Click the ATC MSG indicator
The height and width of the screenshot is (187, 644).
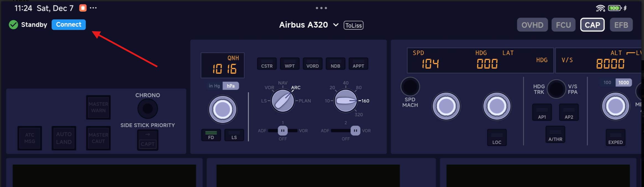[30, 138]
